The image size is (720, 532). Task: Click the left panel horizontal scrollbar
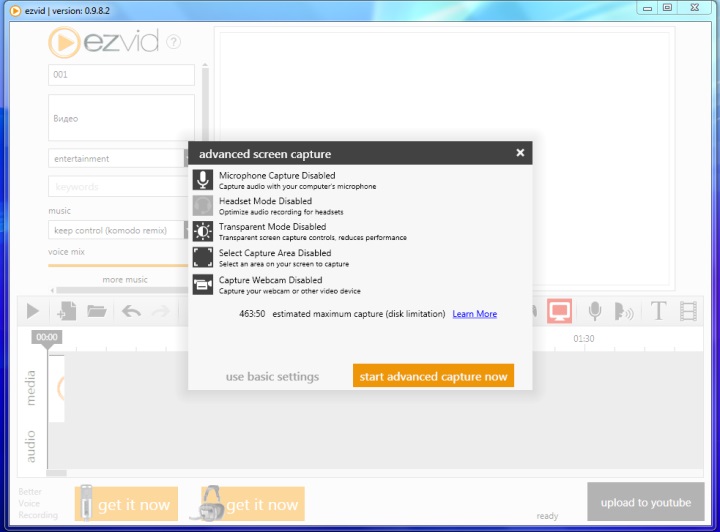coord(122,290)
